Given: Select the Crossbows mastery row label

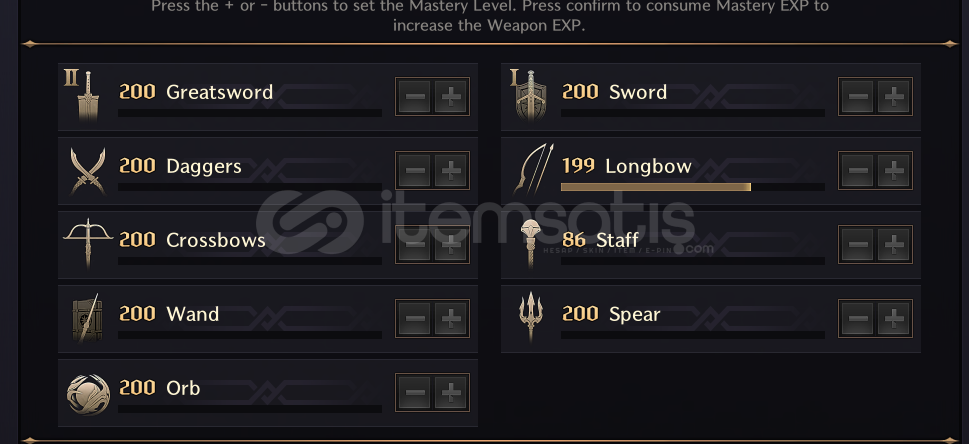Looking at the screenshot, I should pyautogui.click(x=216, y=240).
